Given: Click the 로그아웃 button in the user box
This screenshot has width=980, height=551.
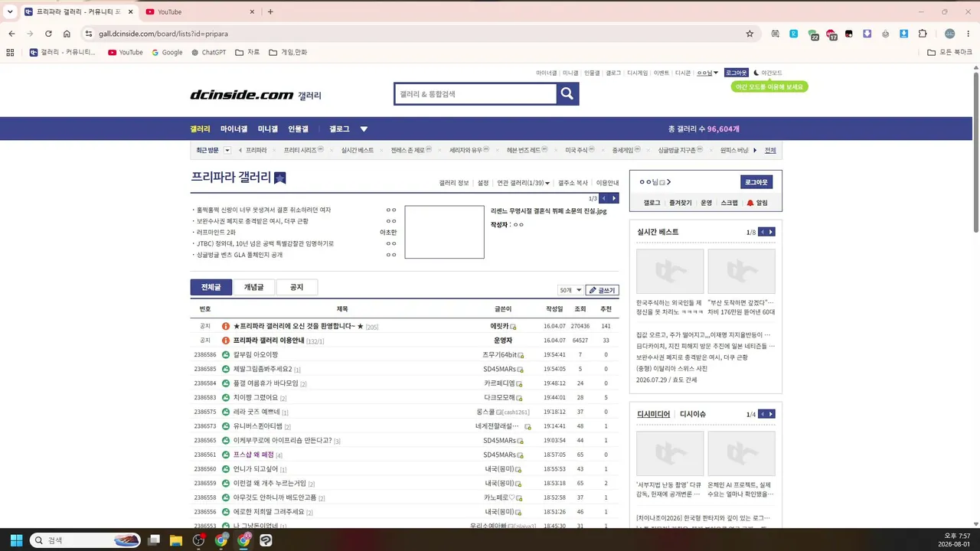Looking at the screenshot, I should click(756, 182).
